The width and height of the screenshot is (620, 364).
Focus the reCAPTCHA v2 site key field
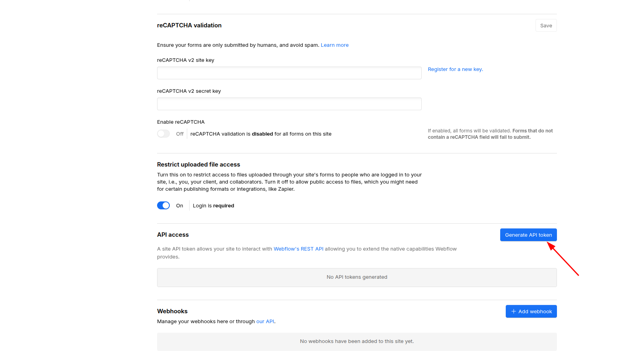289,73
